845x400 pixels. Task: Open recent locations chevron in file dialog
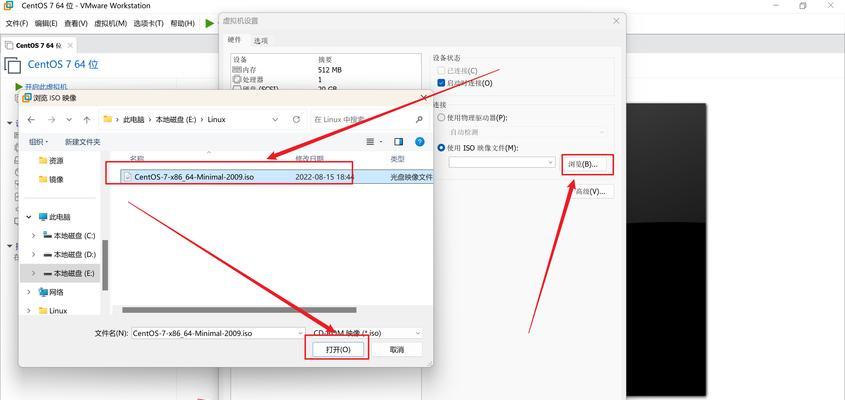coord(69,120)
